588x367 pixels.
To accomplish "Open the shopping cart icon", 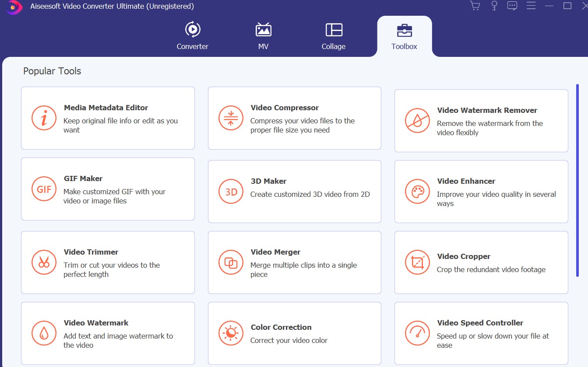I will (x=475, y=6).
